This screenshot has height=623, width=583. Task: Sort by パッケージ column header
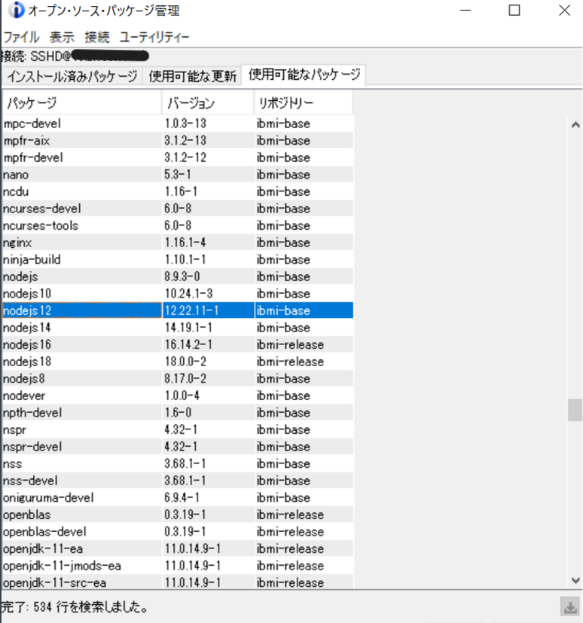tap(82, 103)
